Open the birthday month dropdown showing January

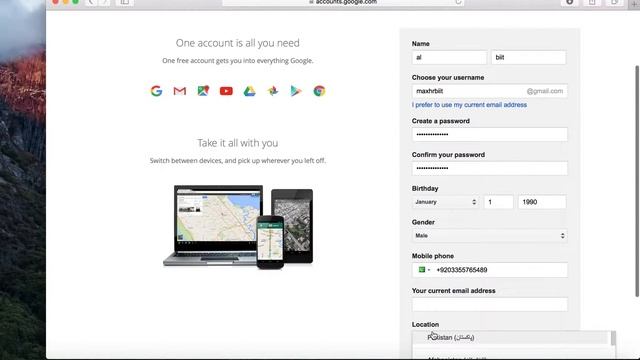pyautogui.click(x=445, y=202)
